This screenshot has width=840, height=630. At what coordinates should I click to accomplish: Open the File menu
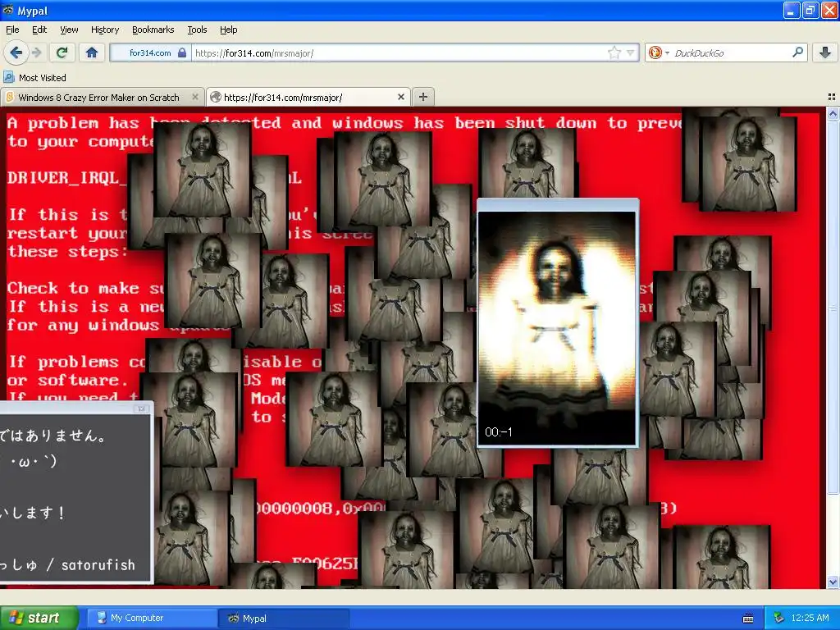(12, 30)
